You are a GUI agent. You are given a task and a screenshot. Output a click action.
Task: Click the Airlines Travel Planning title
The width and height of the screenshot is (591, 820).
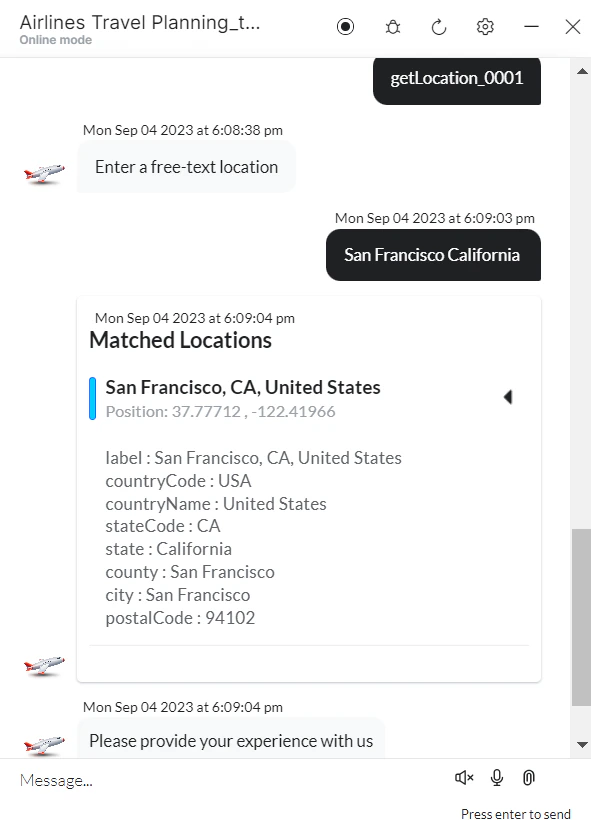(138, 21)
